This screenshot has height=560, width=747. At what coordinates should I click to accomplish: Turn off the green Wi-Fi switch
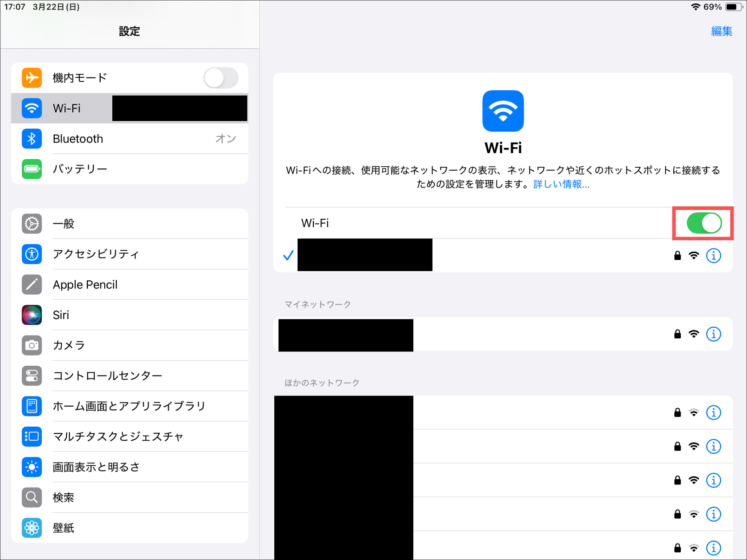[704, 223]
